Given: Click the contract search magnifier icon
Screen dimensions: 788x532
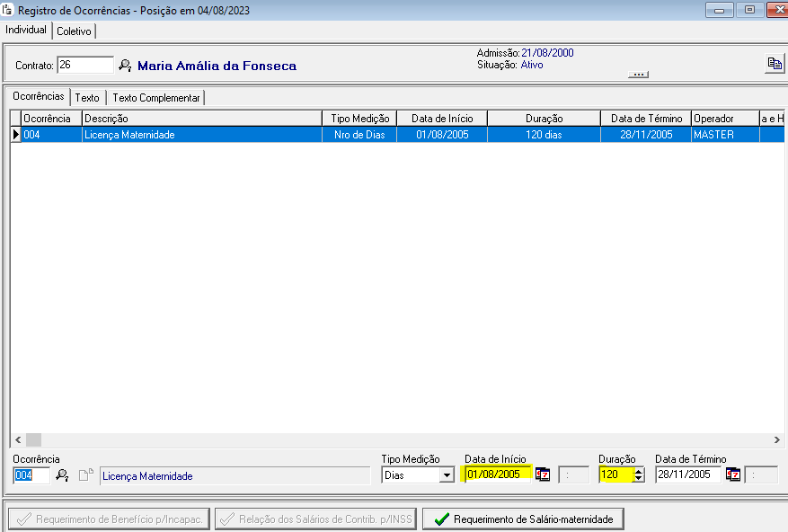Looking at the screenshot, I should click(125, 66).
